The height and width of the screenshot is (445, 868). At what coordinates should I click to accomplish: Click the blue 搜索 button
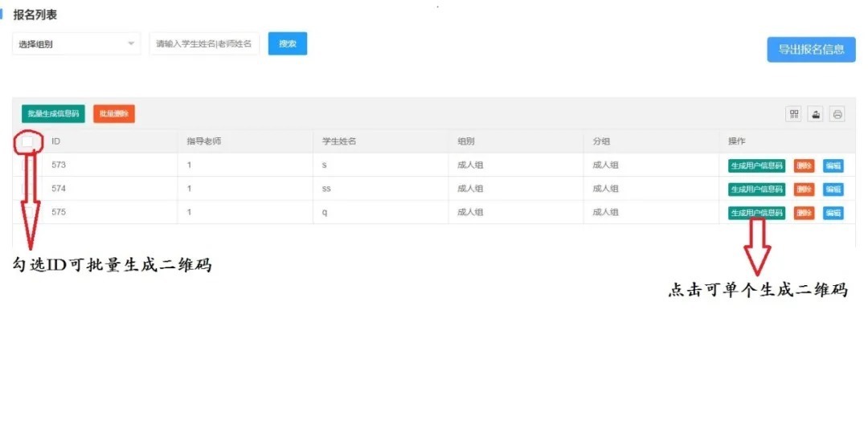pos(287,43)
